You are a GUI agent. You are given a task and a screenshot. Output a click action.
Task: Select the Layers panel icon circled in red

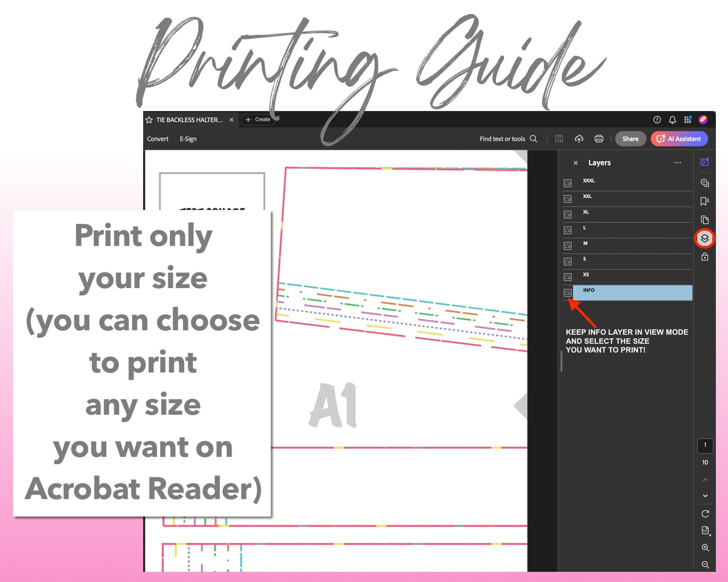704,239
